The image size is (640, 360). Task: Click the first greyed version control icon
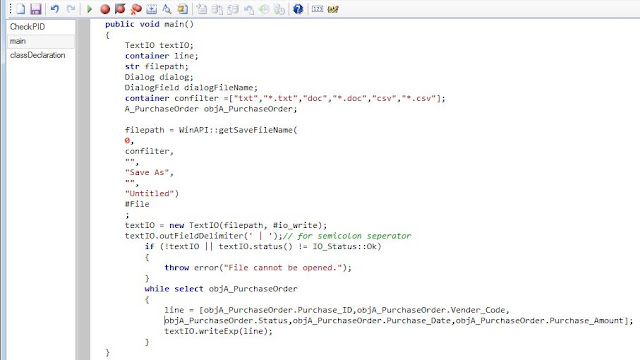tap(202, 9)
